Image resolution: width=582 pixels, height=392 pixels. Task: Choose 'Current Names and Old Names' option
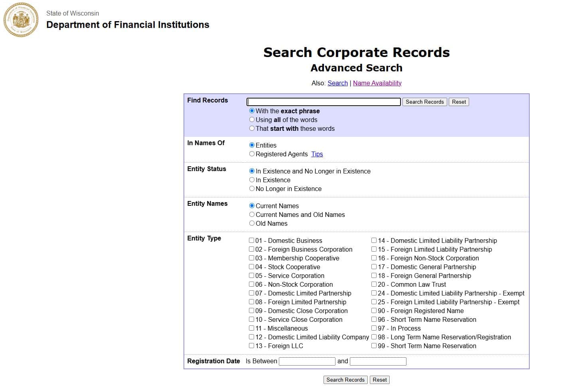252,215
